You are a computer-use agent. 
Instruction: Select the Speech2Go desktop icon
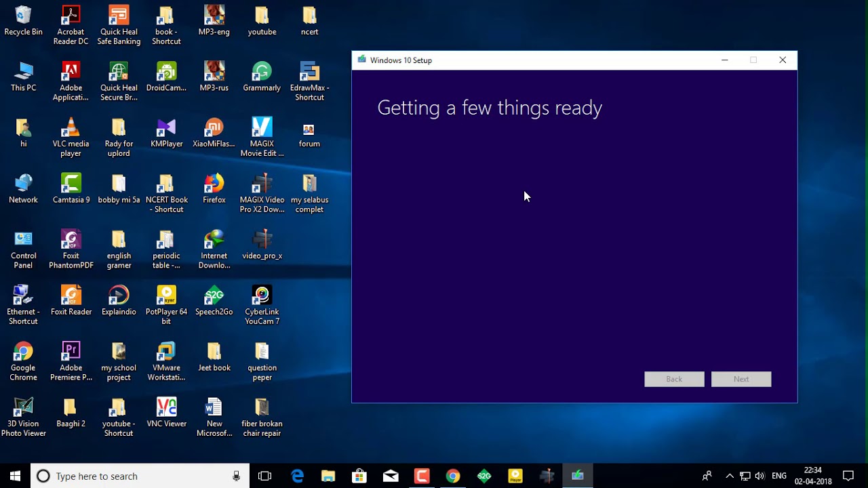[214, 301]
